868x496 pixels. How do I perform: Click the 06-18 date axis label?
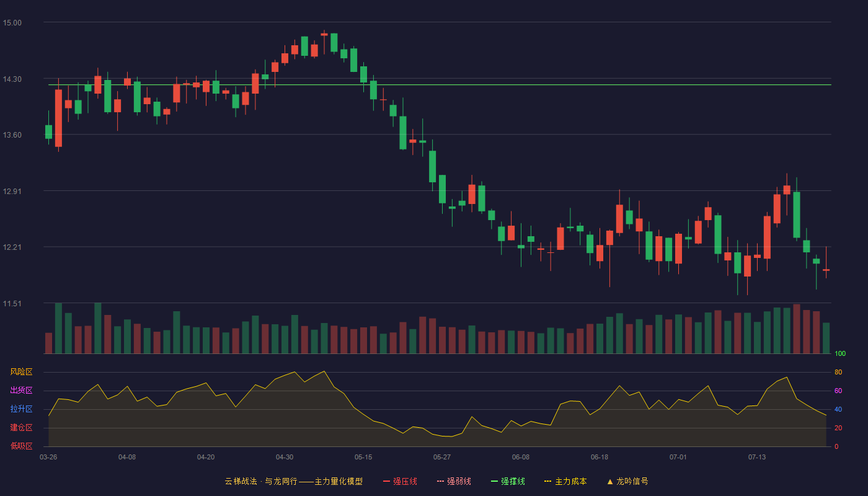[600, 457]
